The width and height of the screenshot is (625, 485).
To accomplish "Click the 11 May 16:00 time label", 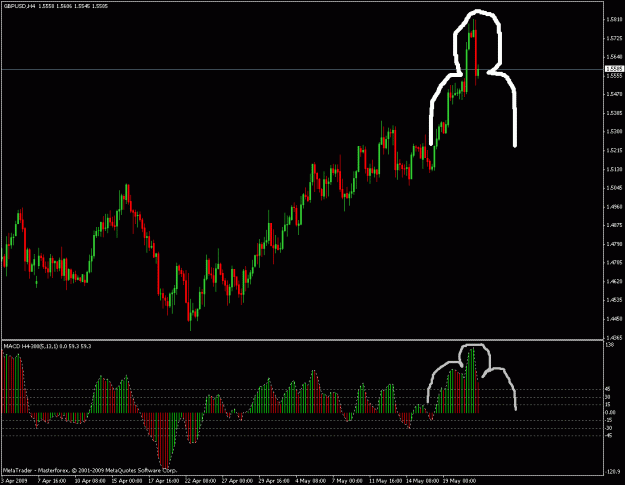I will click(x=385, y=481).
